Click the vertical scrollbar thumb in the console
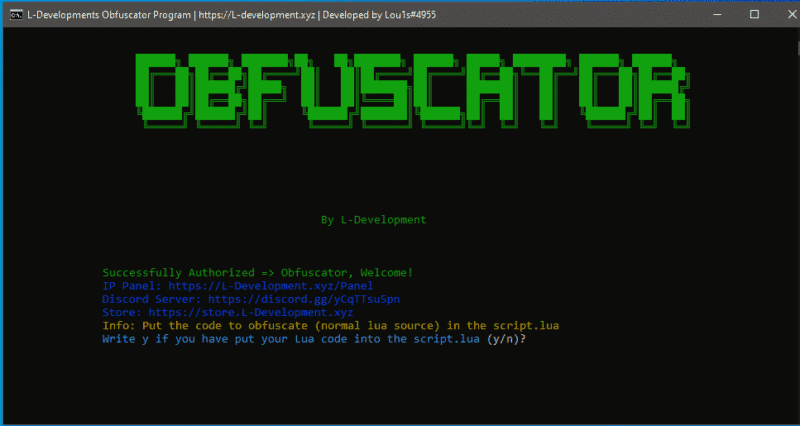 [x=797, y=48]
